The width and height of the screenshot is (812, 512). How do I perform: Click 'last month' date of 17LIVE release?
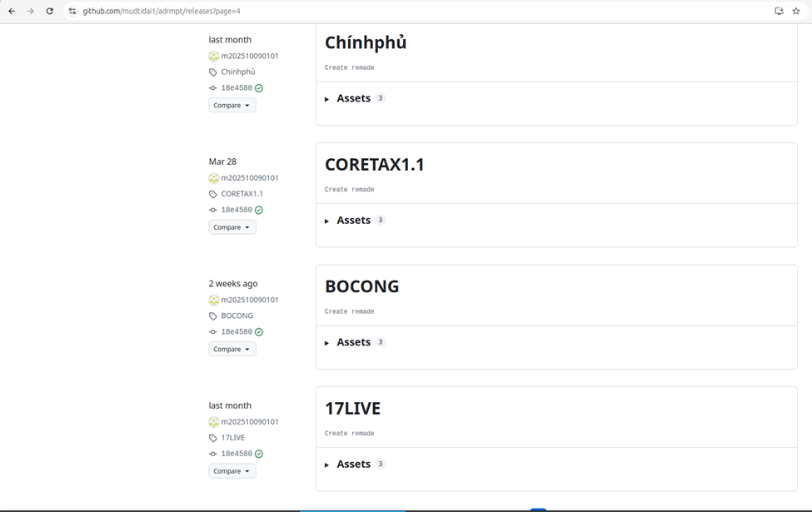(x=230, y=405)
